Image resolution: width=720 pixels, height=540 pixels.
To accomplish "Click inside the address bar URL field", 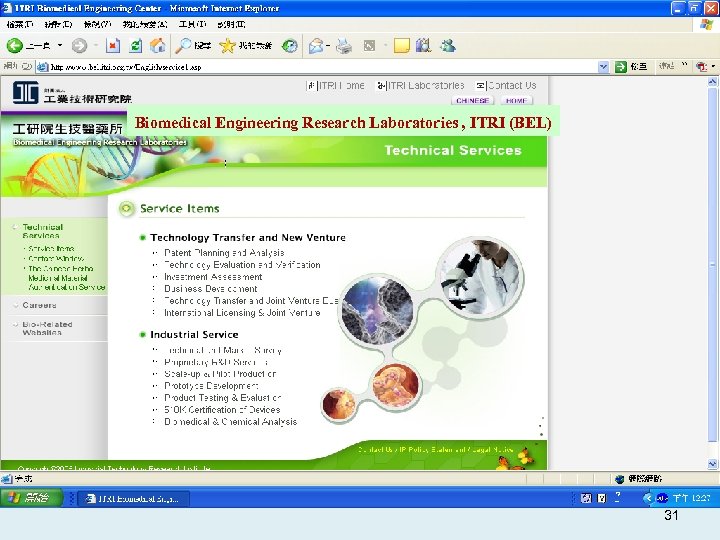I will 317,67.
